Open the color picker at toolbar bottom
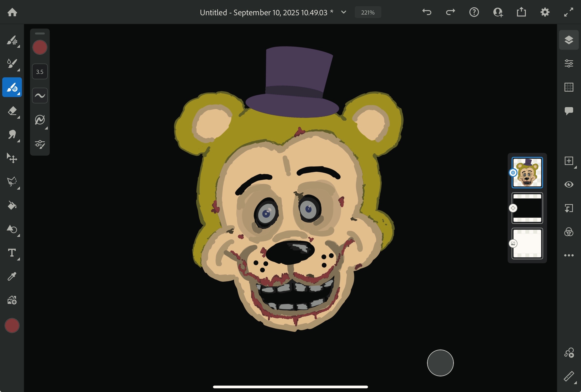581x392 pixels. tap(12, 326)
